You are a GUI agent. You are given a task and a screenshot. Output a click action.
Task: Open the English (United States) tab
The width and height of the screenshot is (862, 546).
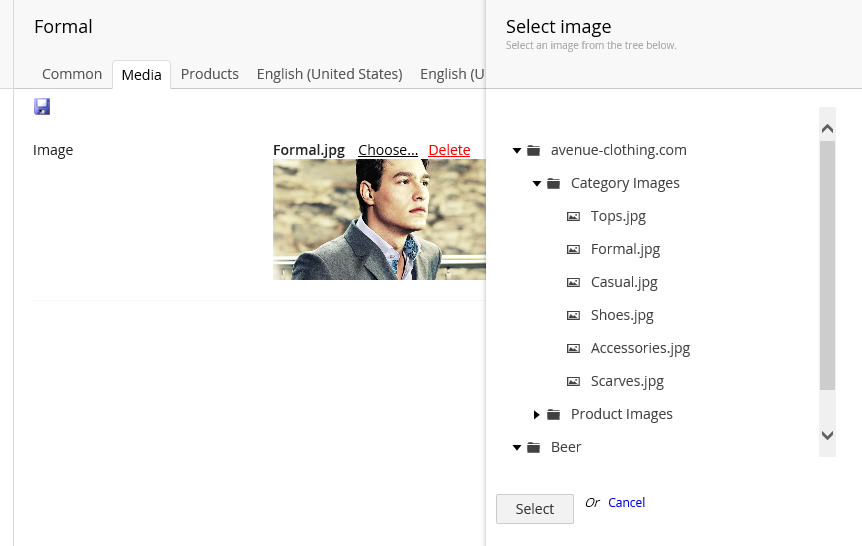coord(329,74)
